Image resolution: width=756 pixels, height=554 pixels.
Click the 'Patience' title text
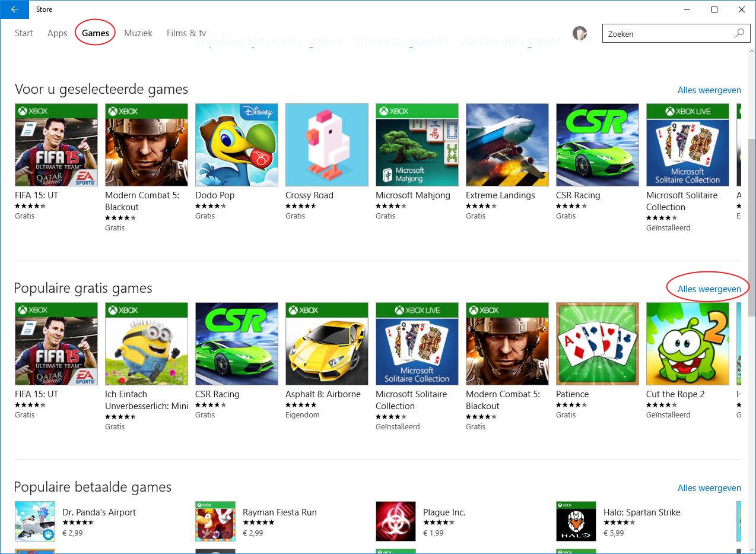573,394
